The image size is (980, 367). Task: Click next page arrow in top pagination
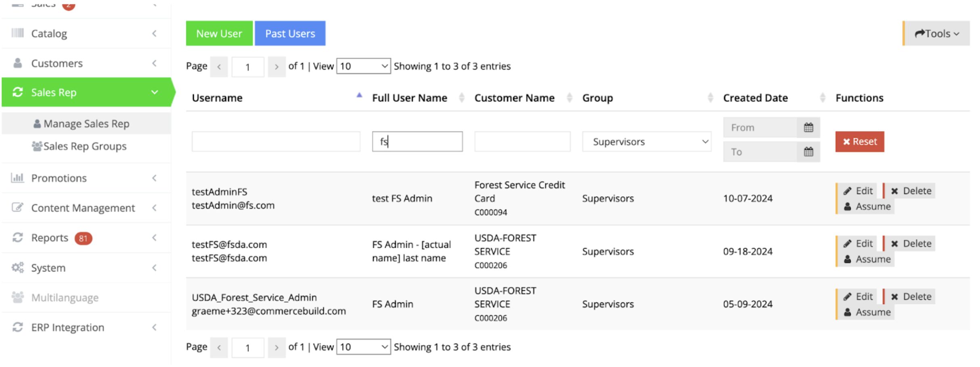[x=276, y=67]
